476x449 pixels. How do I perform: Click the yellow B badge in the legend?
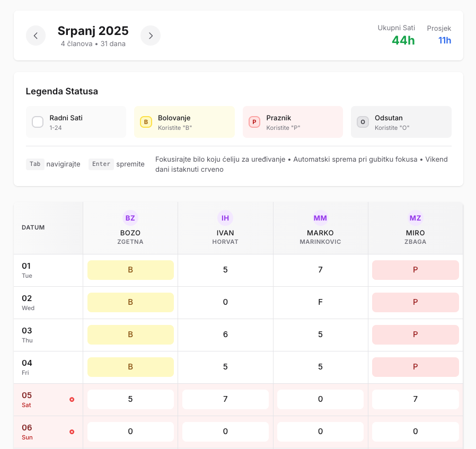pos(146,122)
